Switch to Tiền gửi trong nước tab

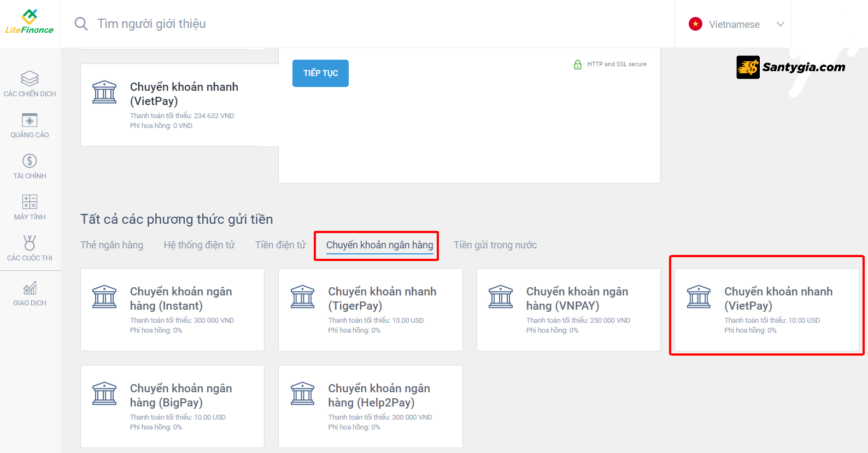point(495,245)
